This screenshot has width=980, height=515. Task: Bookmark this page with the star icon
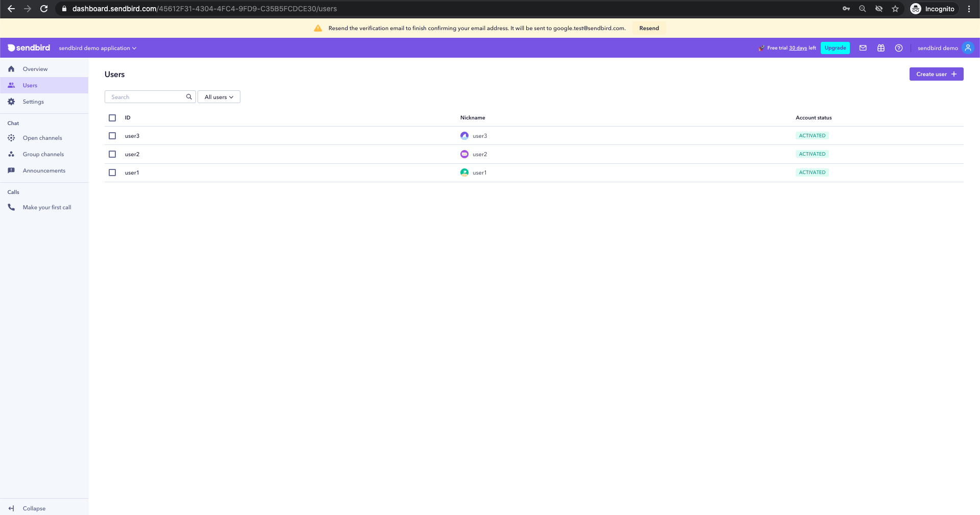point(895,9)
